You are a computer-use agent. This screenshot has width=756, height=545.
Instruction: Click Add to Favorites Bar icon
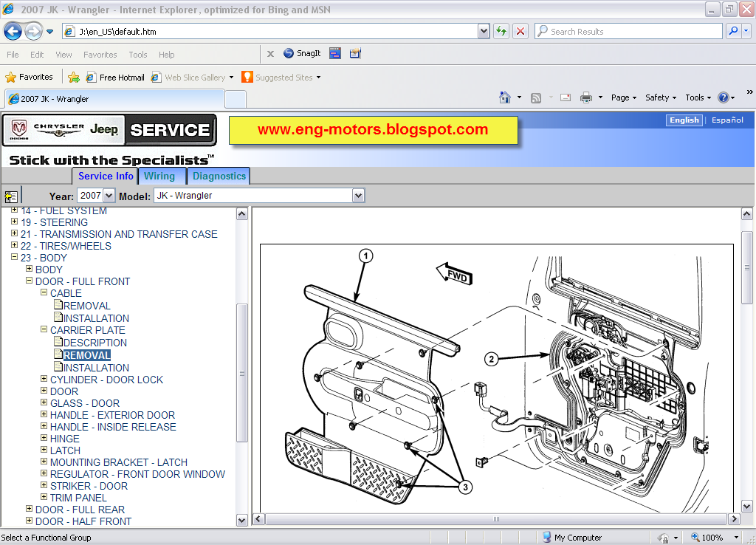point(74,77)
